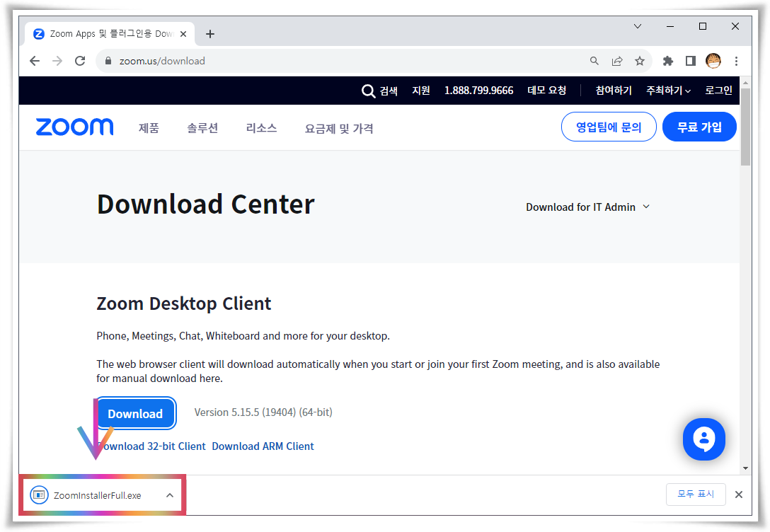770x532 pixels.
Task: Open the 주최하기 host dropdown
Action: [668, 91]
